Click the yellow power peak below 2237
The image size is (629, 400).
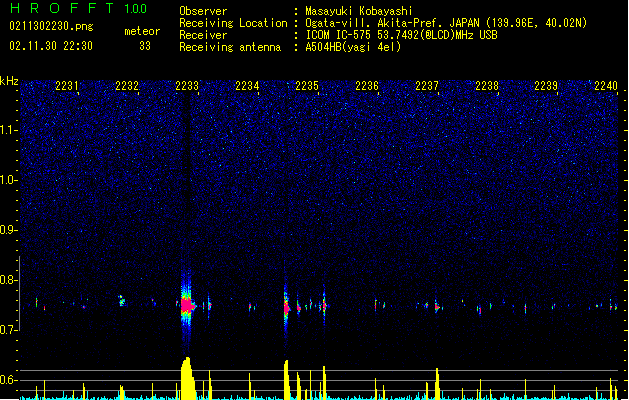pos(437,384)
